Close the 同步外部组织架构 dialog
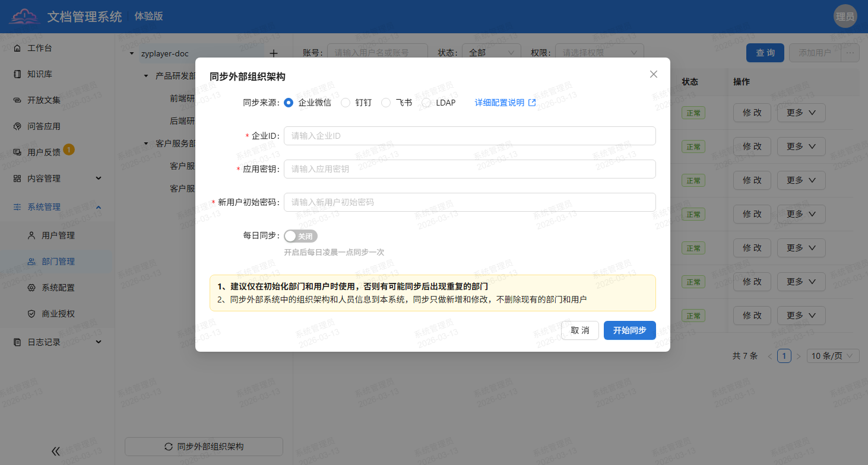 click(x=654, y=74)
